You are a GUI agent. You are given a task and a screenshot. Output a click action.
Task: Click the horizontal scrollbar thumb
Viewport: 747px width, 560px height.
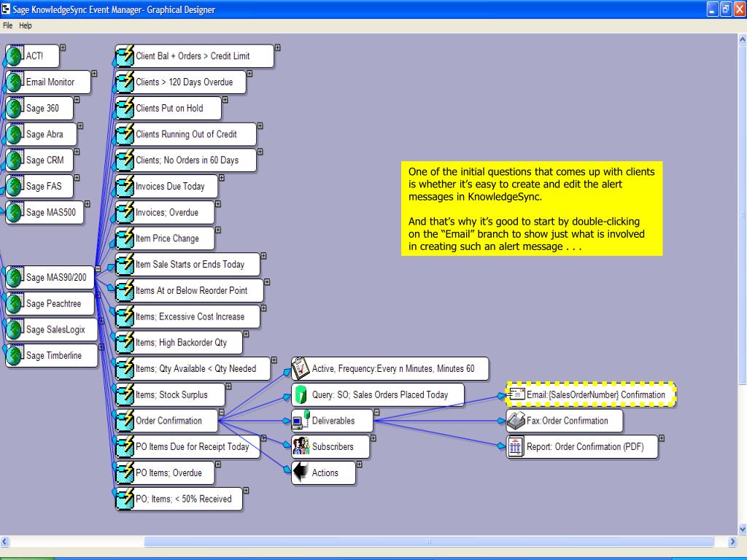point(429,542)
